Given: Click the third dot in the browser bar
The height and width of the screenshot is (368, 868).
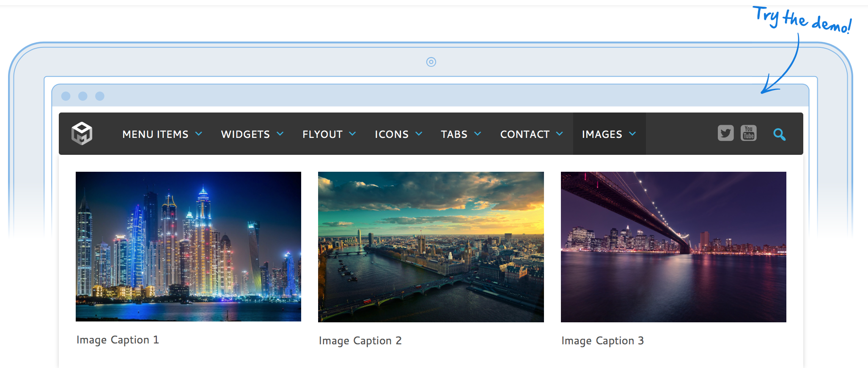Looking at the screenshot, I should (100, 96).
